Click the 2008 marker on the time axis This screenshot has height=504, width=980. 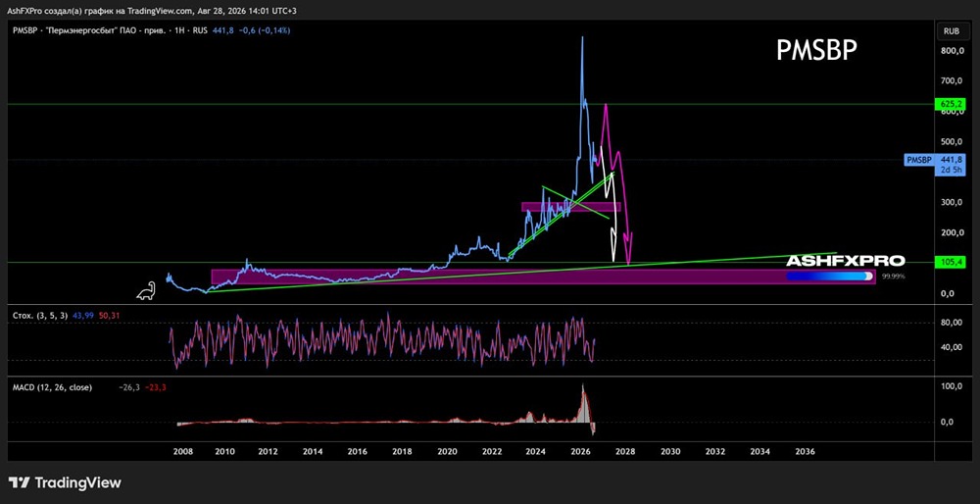182,451
